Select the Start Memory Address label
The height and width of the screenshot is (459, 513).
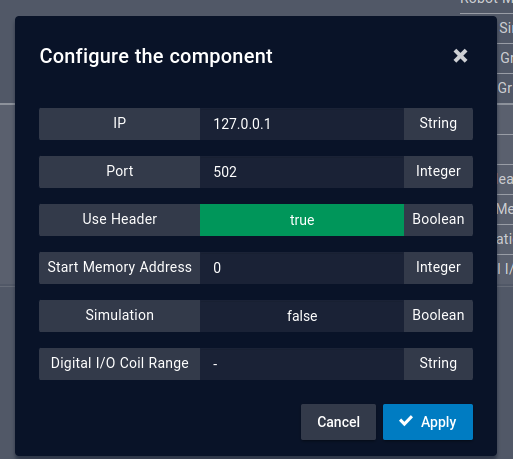pos(119,268)
